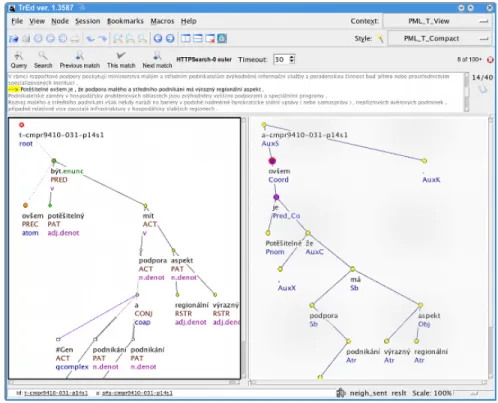Decrease the Timeout value with down arrow
Image resolution: width=498 pixels, height=403 pixels.
click(292, 62)
